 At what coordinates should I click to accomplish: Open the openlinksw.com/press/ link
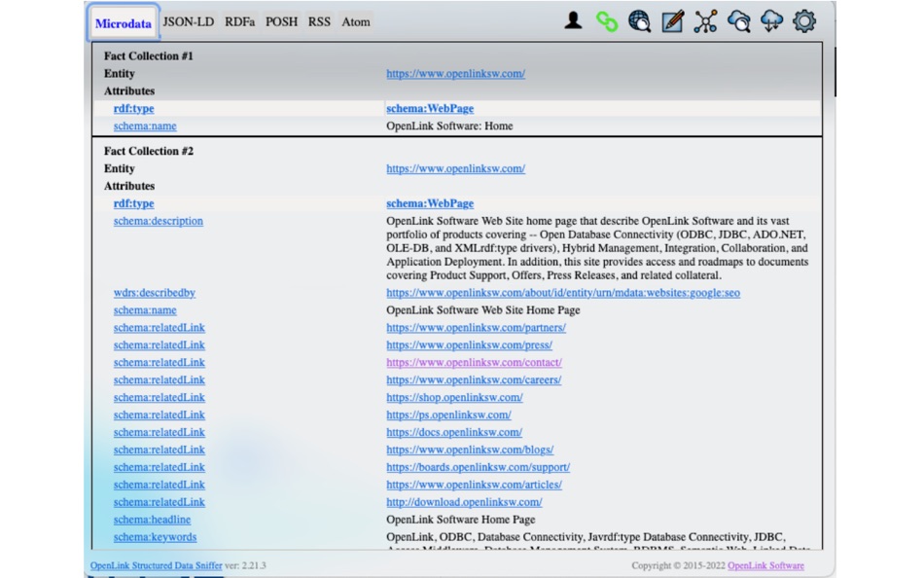(469, 345)
